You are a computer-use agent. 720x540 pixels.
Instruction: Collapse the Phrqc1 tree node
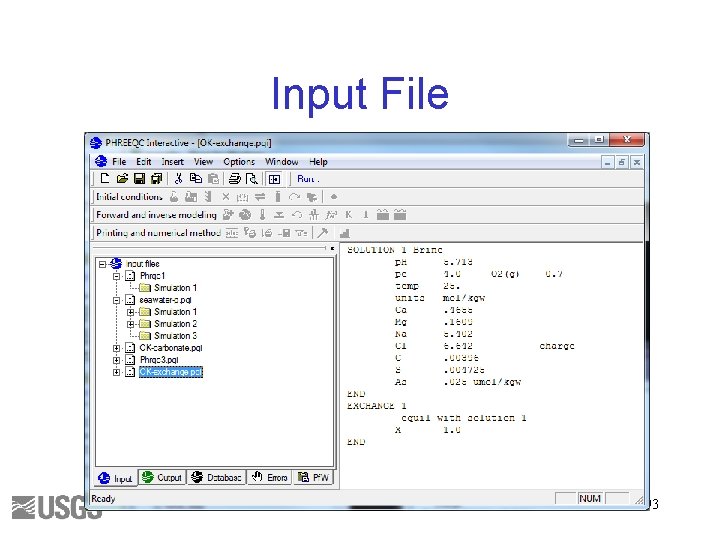[117, 276]
